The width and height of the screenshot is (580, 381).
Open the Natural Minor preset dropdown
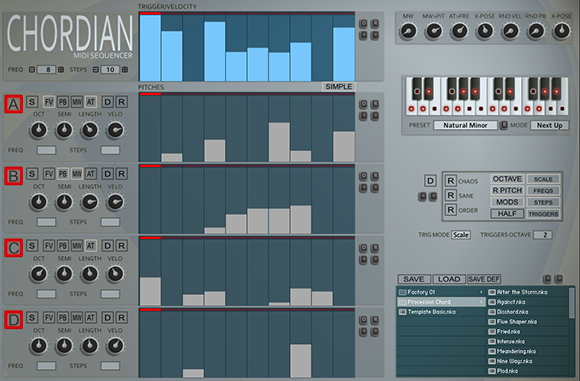(465, 125)
